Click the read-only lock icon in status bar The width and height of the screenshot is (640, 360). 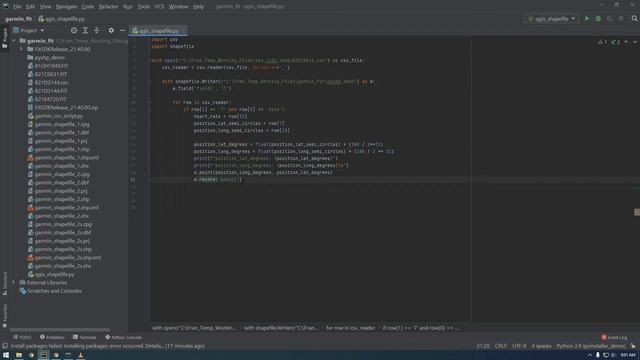point(633,346)
